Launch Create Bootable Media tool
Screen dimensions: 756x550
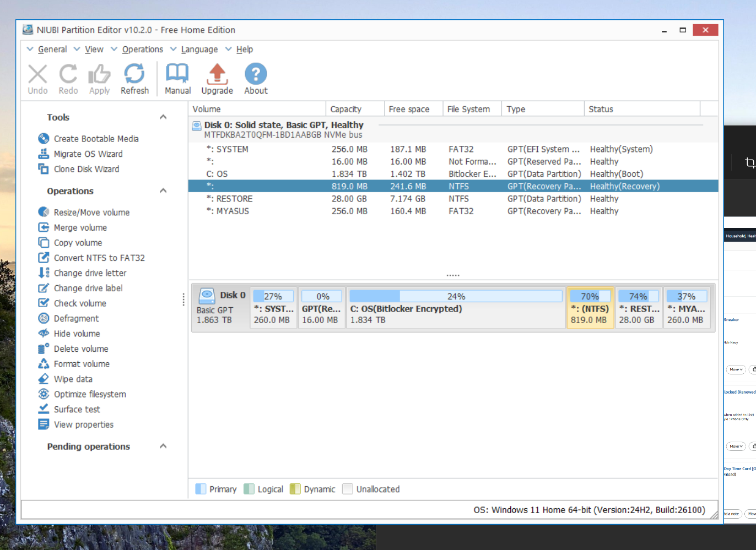pos(96,139)
